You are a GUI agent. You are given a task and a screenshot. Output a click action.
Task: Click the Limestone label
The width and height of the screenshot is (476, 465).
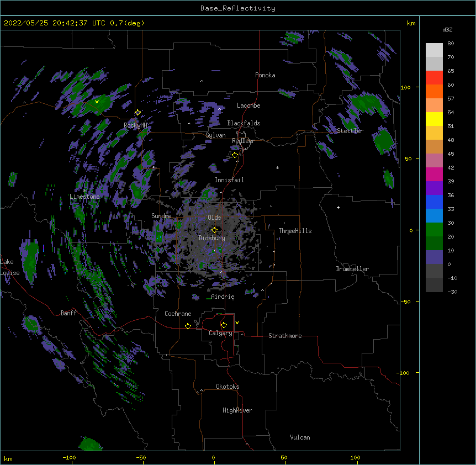(84, 197)
